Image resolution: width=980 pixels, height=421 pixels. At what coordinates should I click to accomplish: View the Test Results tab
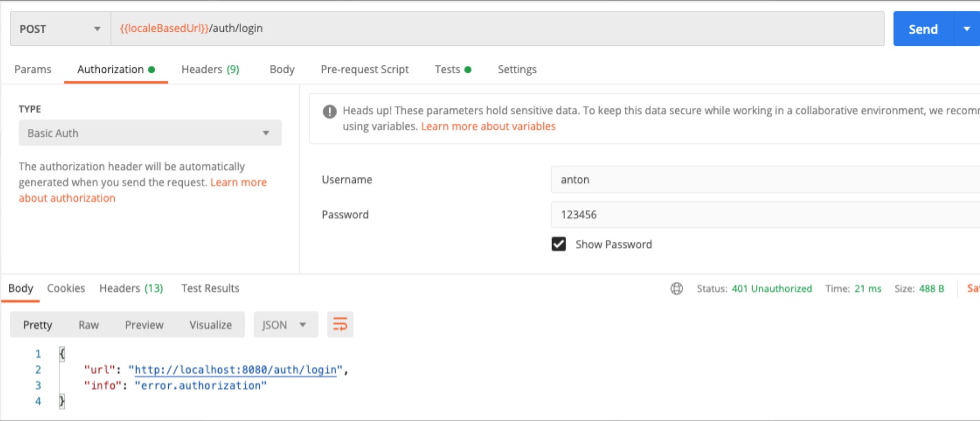210,288
